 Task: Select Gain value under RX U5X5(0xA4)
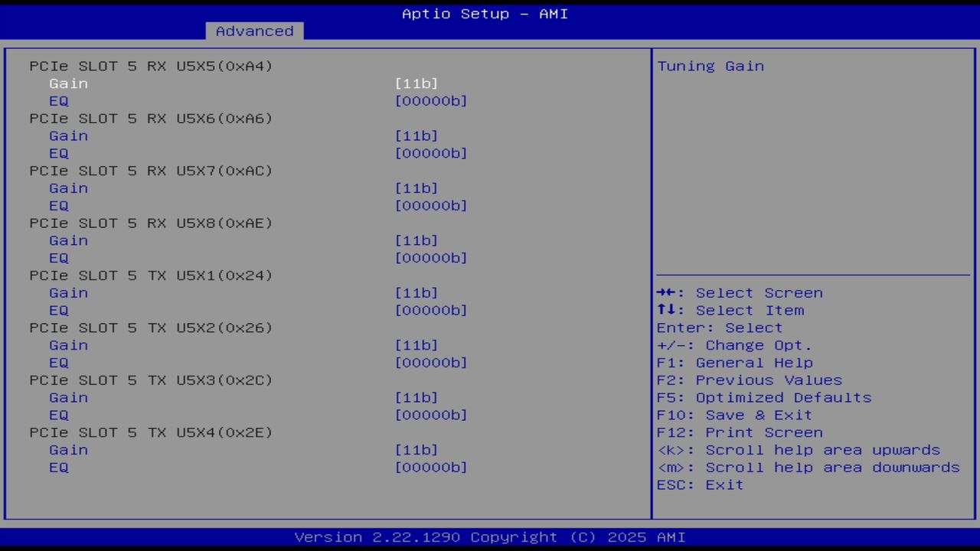[x=416, y=83]
